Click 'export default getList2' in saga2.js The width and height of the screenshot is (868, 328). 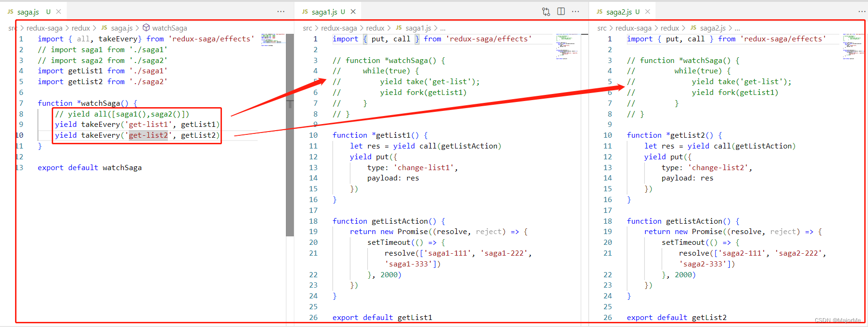point(677,317)
